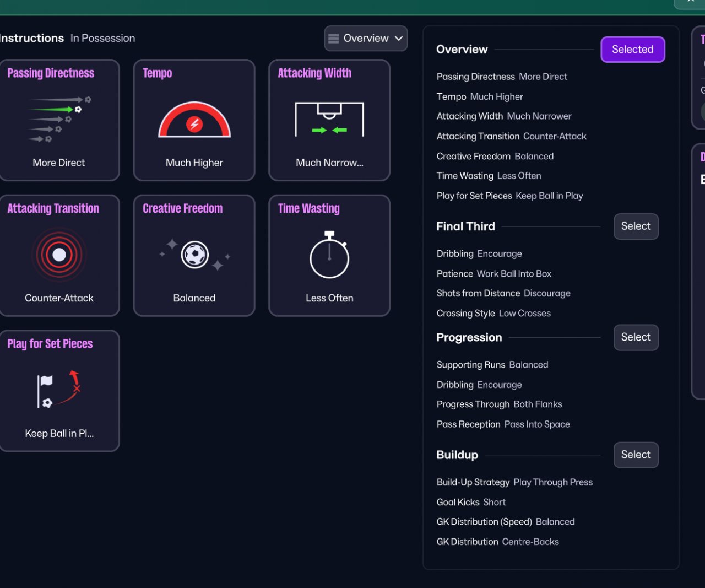The image size is (705, 588).
Task: Click the In Possession heading text
Action: tap(103, 39)
